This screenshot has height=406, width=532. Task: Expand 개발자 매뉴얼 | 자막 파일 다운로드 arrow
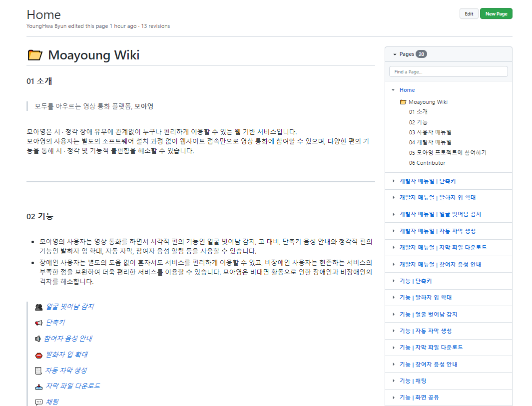[394, 248]
